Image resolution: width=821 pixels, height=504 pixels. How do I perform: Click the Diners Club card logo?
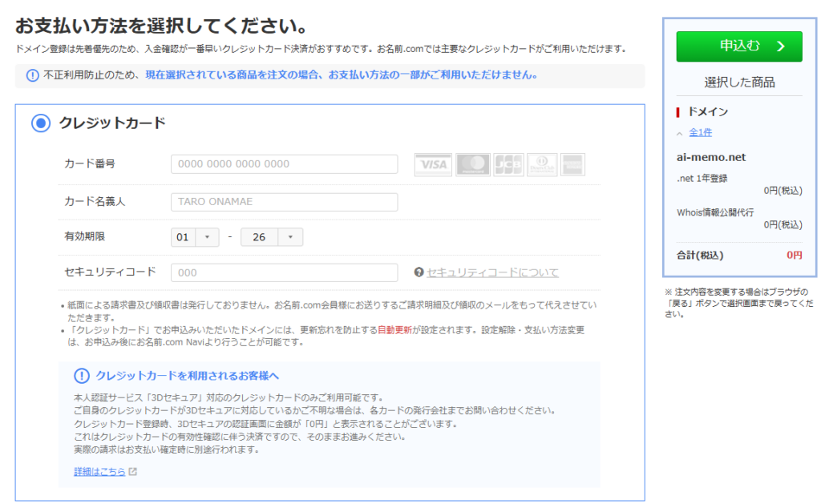542,164
